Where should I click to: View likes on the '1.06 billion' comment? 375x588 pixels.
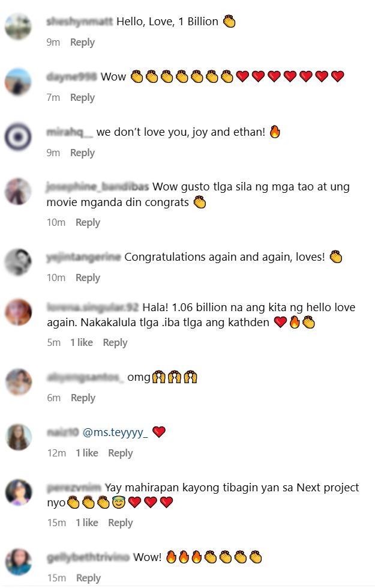click(x=82, y=342)
